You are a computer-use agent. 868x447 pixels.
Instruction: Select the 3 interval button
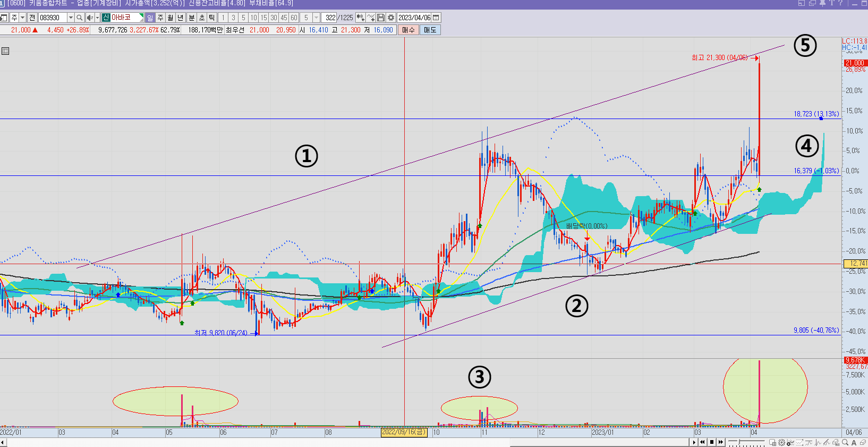233,18
